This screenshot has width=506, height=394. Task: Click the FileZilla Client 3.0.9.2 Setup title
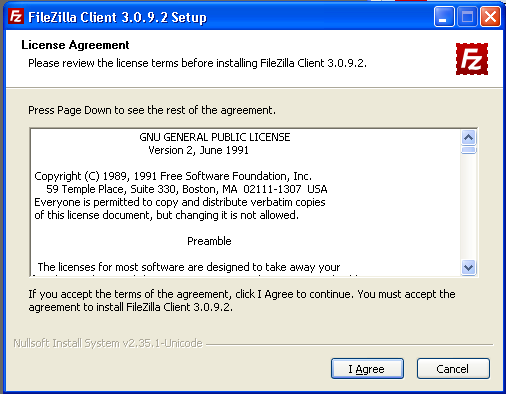point(117,17)
